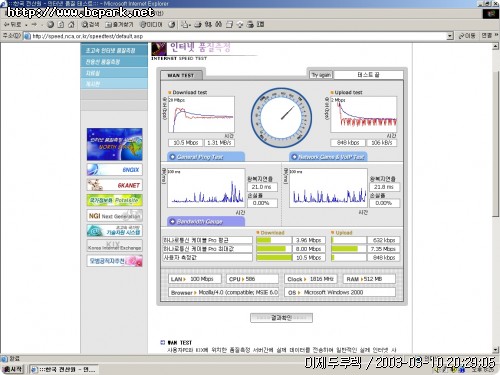The image size is (500, 375).
Task: Click the address bar URL field
Action: (236, 36)
